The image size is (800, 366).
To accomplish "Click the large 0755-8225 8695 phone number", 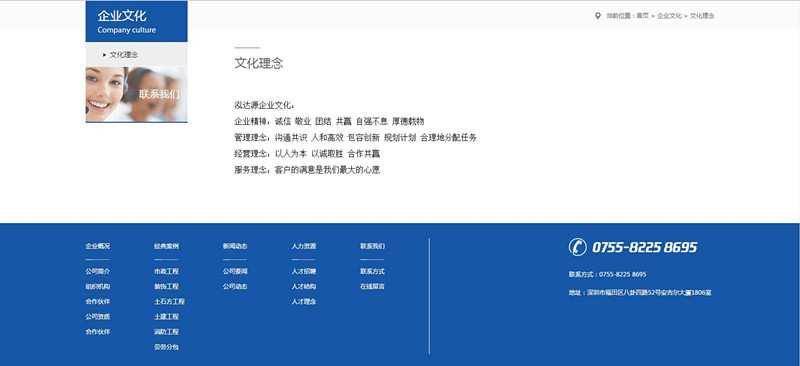I will 644,248.
